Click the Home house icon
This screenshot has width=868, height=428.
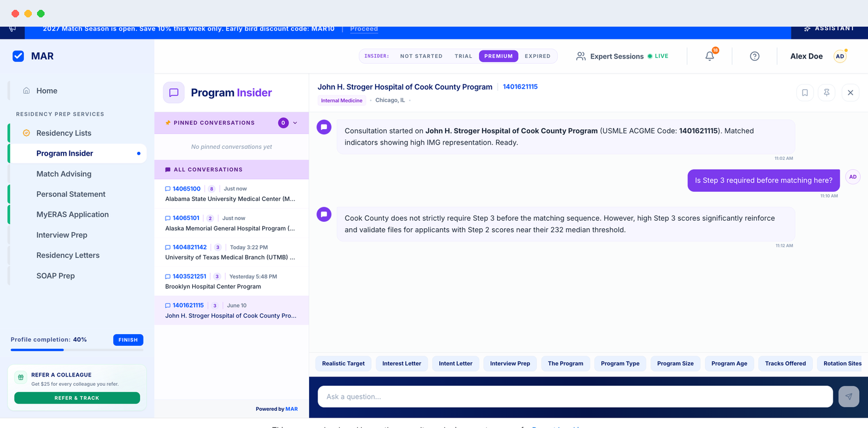point(26,91)
